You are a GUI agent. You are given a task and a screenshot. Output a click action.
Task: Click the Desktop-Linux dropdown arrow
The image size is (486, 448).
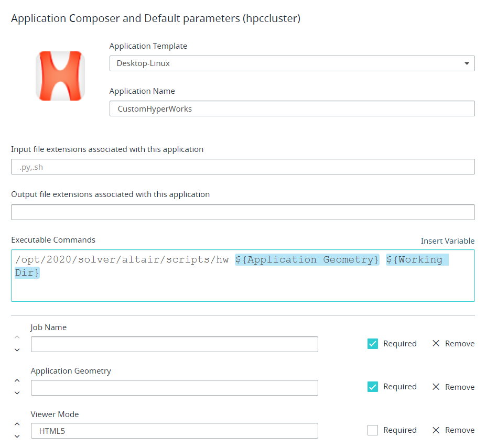[467, 63]
